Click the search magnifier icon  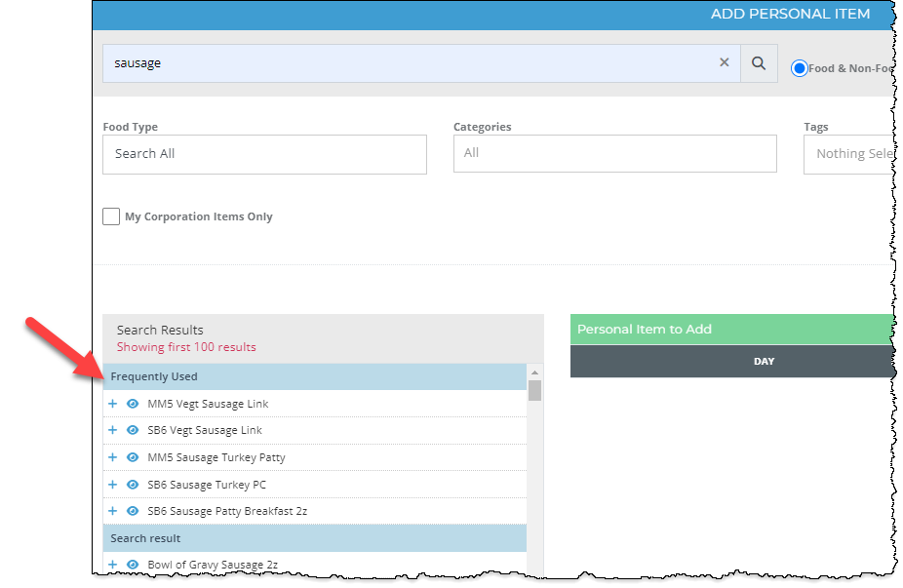click(x=759, y=62)
